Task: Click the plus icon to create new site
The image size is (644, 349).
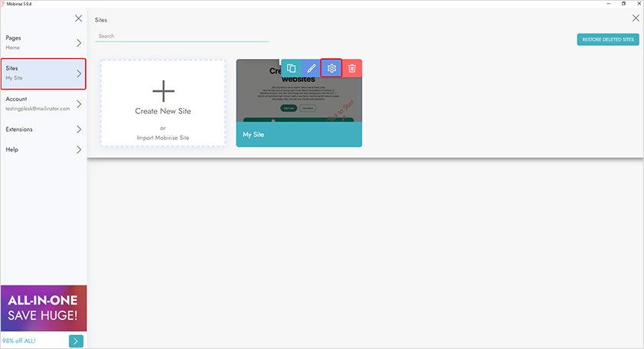Action: pyautogui.click(x=163, y=91)
